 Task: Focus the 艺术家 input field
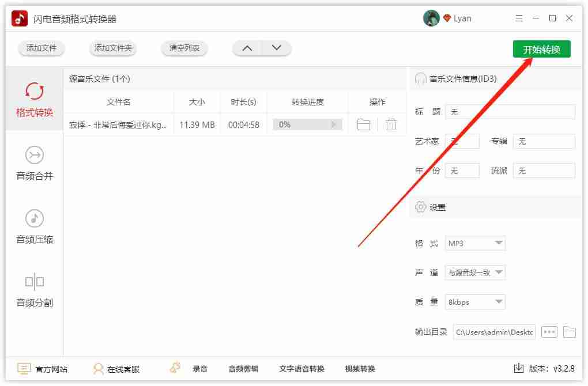pyautogui.click(x=462, y=141)
